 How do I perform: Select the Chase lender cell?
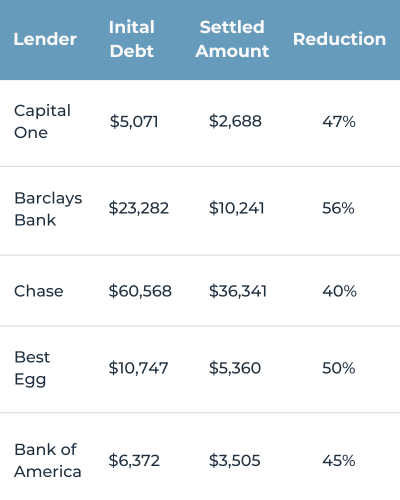tap(39, 291)
